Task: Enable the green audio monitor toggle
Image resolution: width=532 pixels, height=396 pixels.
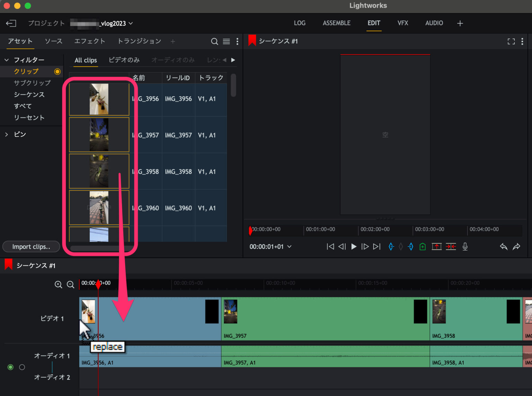Action: coord(10,367)
